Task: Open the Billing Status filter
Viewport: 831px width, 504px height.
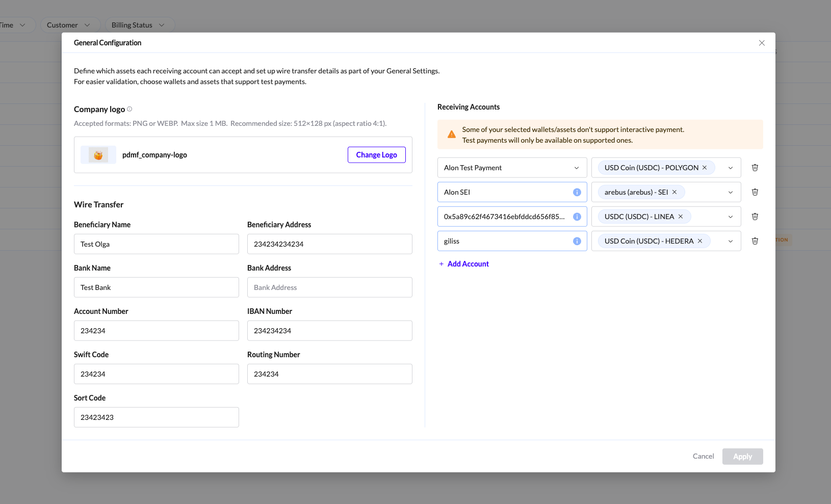Action: click(139, 25)
